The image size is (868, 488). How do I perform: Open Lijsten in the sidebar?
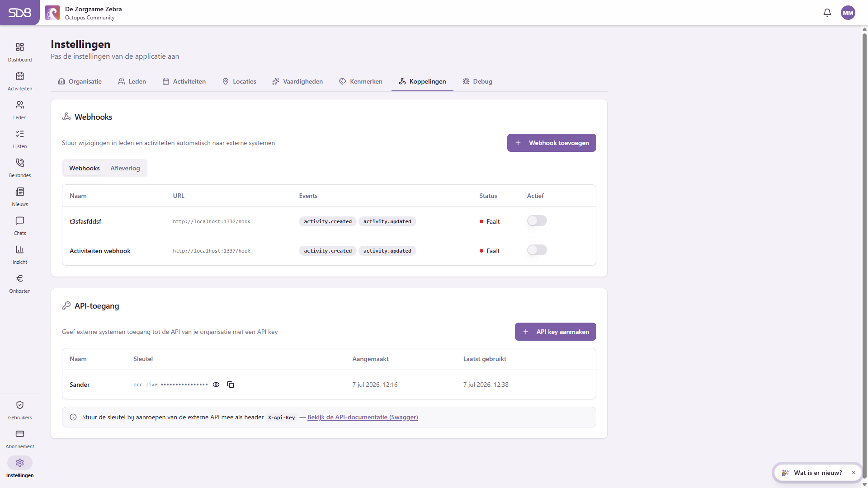click(x=20, y=139)
